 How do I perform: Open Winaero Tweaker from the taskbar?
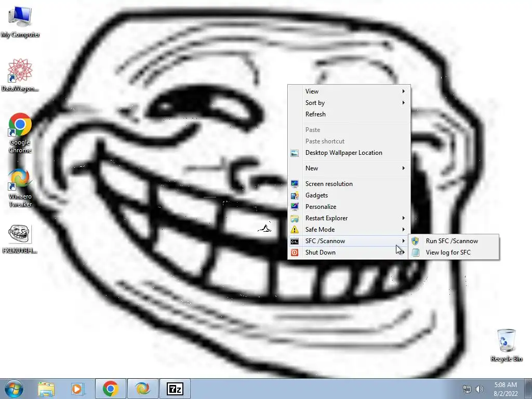click(142, 389)
